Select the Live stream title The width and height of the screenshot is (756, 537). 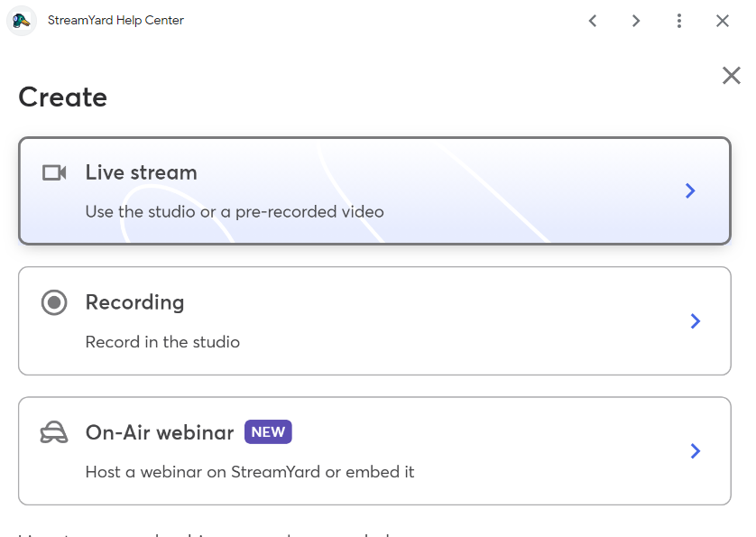point(142,172)
